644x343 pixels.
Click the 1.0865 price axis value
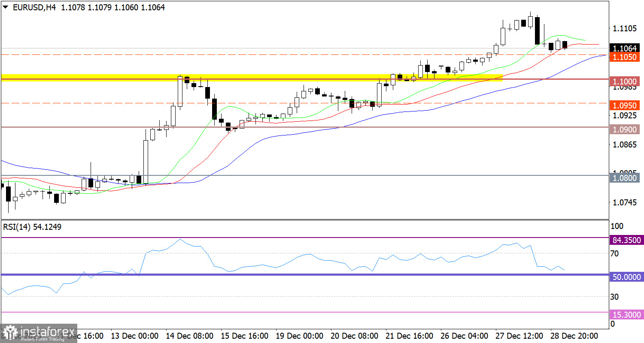pos(625,144)
